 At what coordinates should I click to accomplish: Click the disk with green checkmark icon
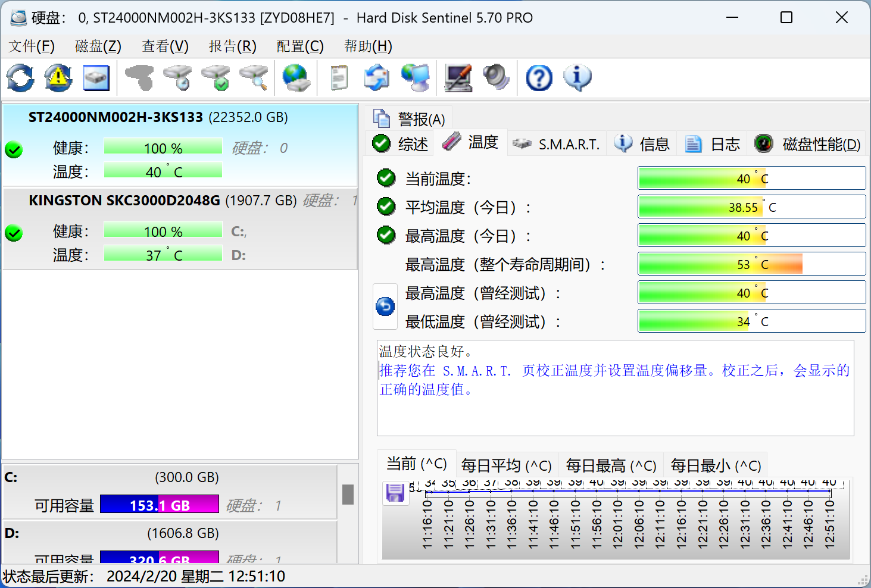pyautogui.click(x=216, y=78)
